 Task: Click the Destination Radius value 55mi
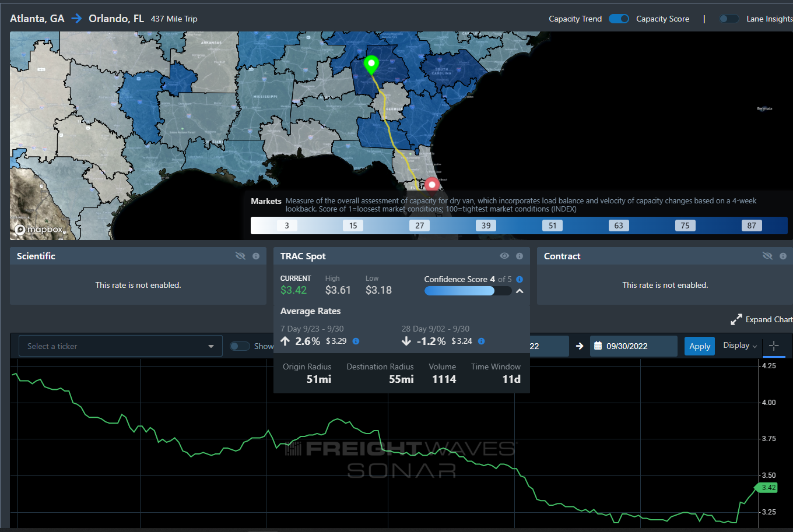402,379
